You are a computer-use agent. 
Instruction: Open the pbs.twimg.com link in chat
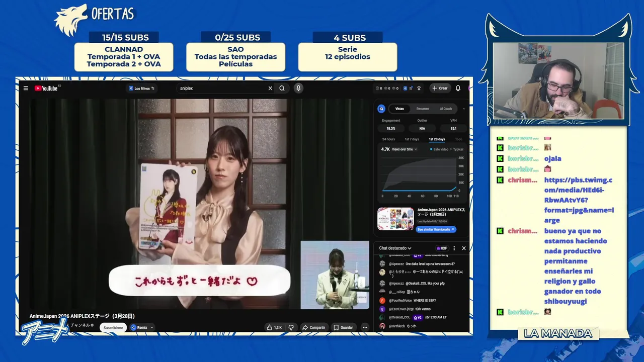pos(579,200)
